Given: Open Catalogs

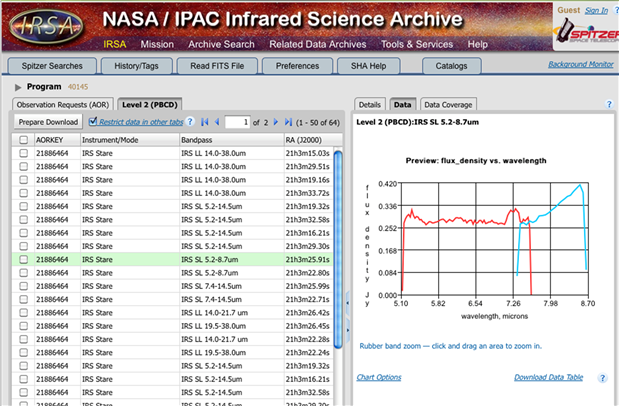Looking at the screenshot, I should tap(452, 66).
